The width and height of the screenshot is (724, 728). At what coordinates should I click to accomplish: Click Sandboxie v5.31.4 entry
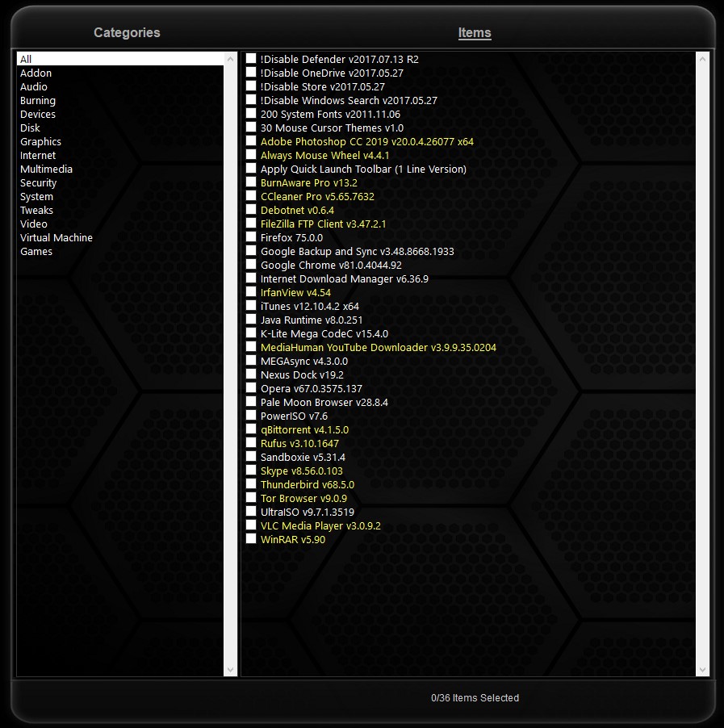[303, 457]
